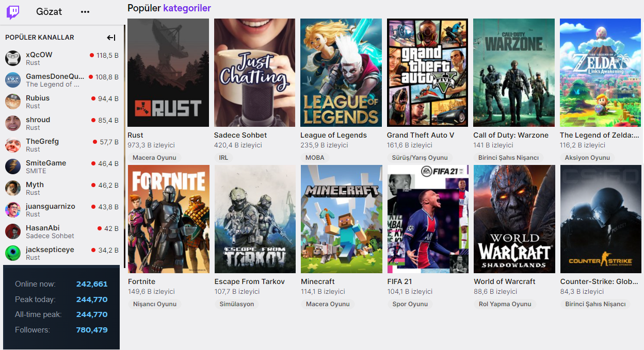Image resolution: width=644 pixels, height=350 pixels.
Task: Open the Minecraft cover image
Action: click(342, 219)
